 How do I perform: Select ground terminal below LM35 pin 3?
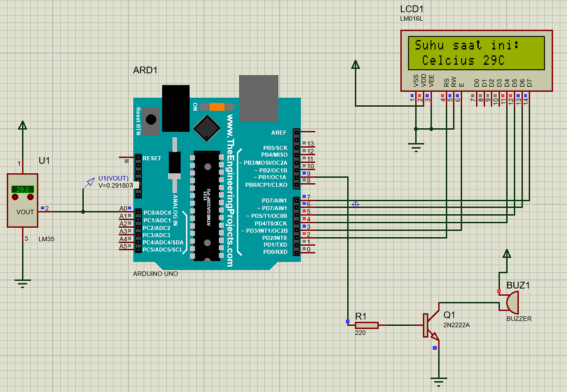[x=23, y=284]
